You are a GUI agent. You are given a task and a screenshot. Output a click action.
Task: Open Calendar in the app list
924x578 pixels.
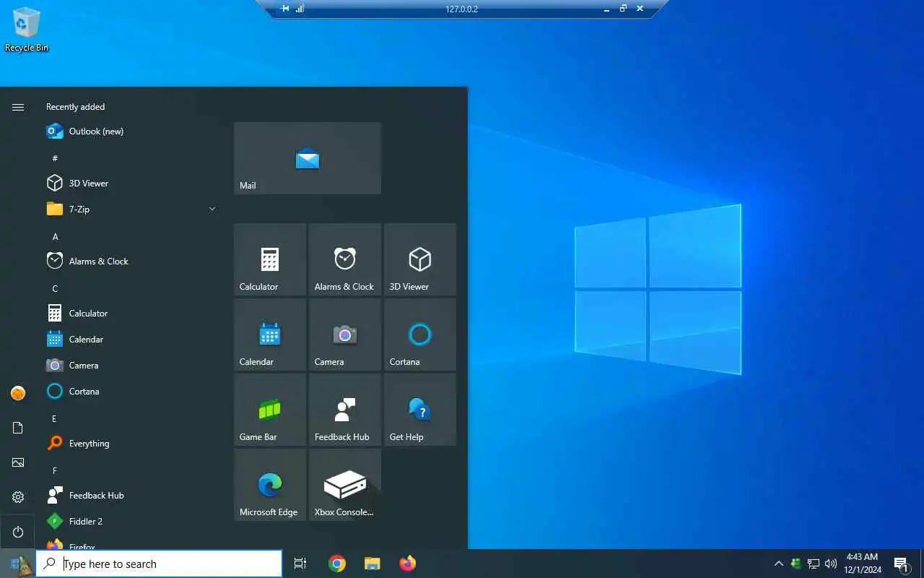[130, 340]
